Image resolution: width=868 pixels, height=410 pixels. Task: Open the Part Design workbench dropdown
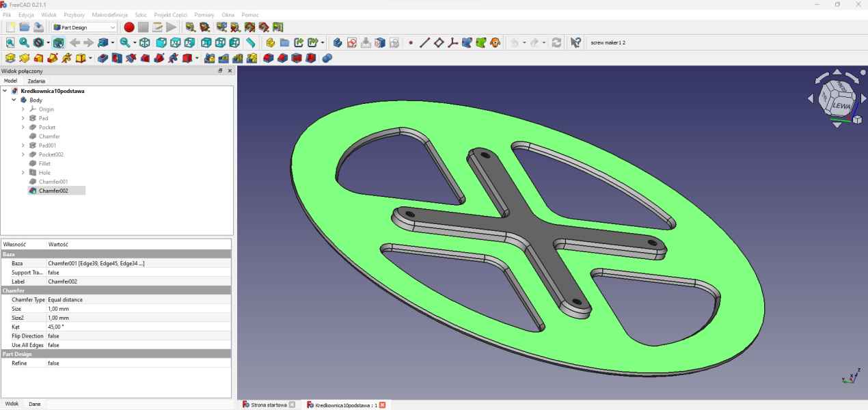coord(85,27)
